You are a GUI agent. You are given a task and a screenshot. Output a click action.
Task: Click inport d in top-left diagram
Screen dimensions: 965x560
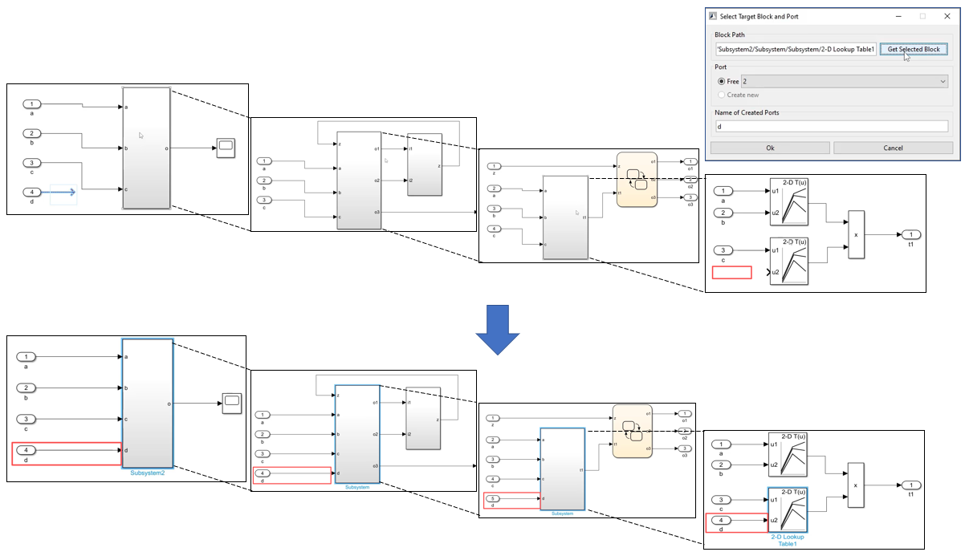tap(31, 193)
